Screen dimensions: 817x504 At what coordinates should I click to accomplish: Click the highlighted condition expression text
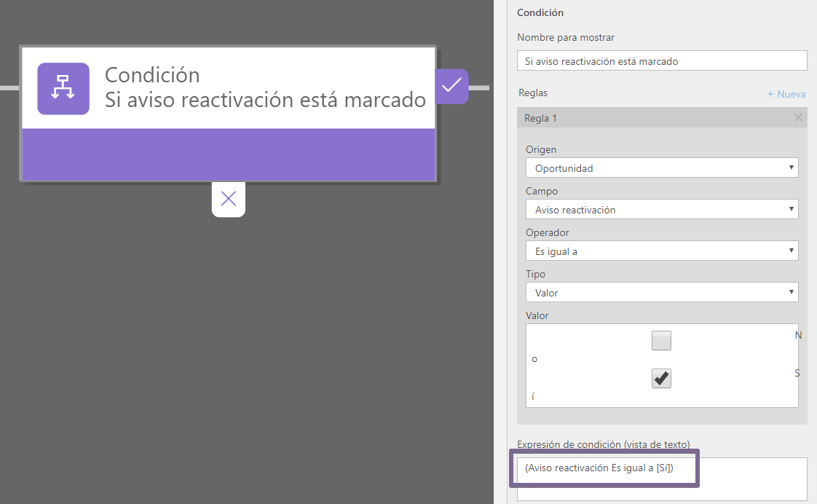[x=604, y=468]
